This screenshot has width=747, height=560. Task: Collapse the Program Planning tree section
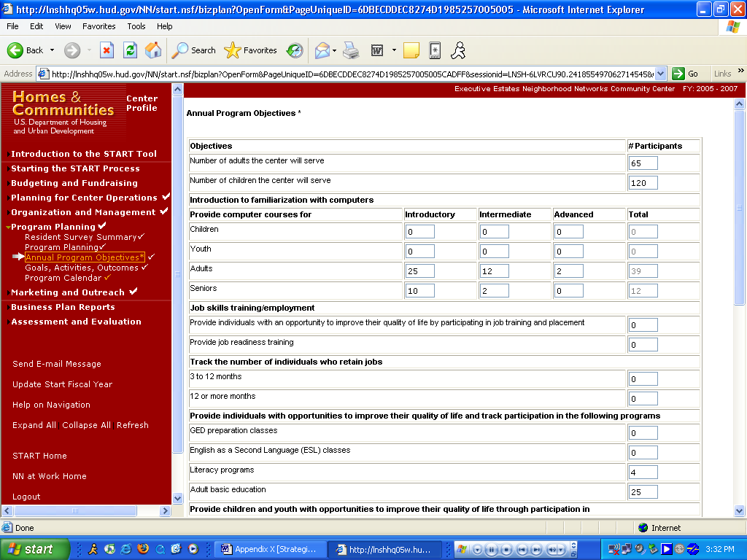coord(8,227)
